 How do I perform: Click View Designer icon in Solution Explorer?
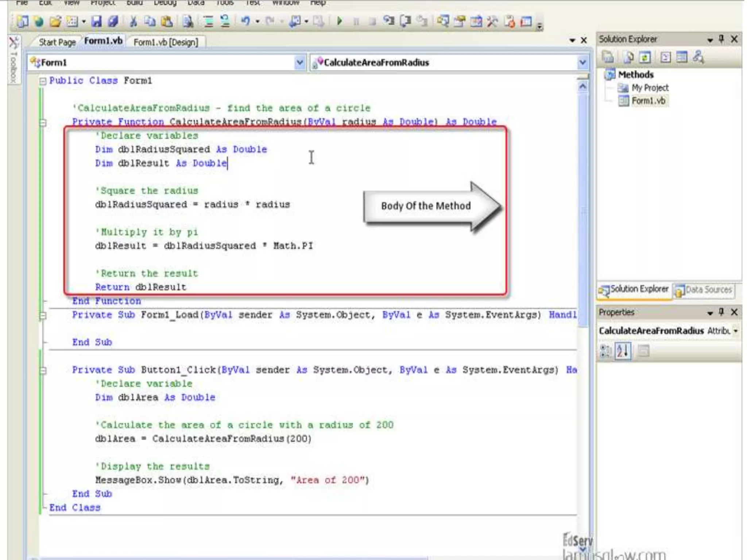point(681,57)
